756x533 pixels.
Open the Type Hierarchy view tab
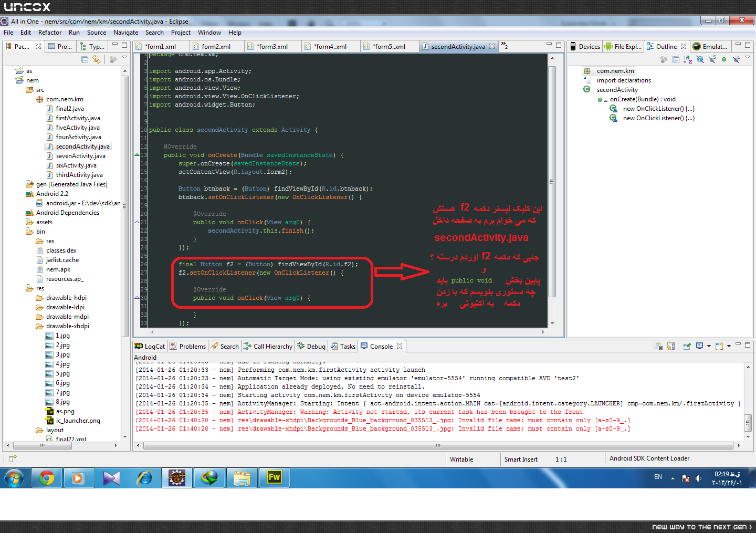tap(92, 46)
